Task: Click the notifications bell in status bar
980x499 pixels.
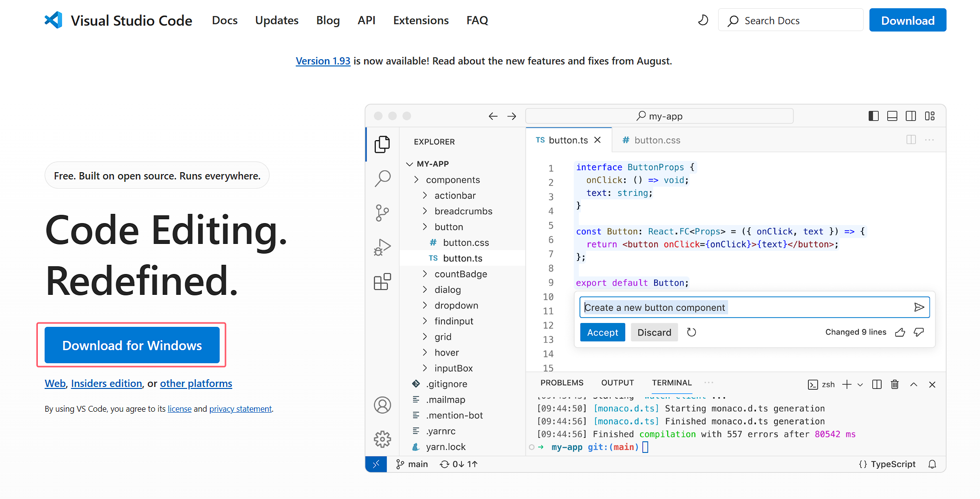Action: (x=932, y=464)
